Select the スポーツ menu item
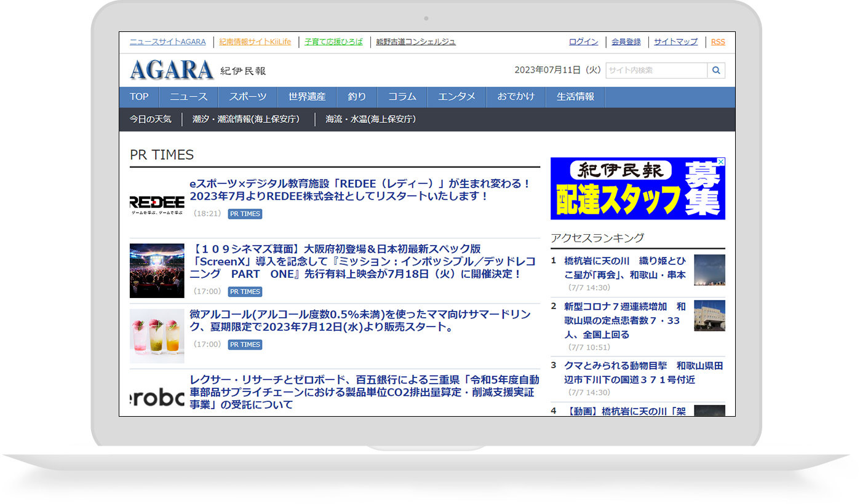The image size is (860, 504). (248, 97)
